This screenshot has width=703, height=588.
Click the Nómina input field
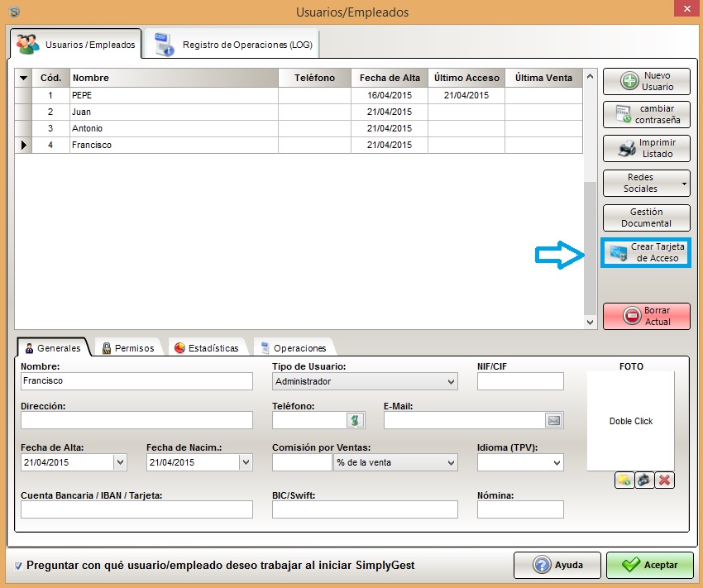coord(520,509)
